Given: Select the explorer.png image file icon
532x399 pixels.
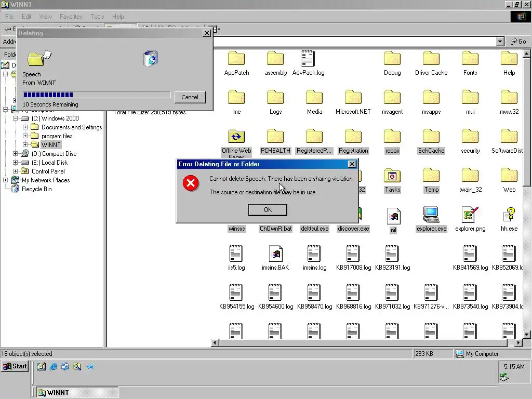Looking at the screenshot, I should click(470, 215).
